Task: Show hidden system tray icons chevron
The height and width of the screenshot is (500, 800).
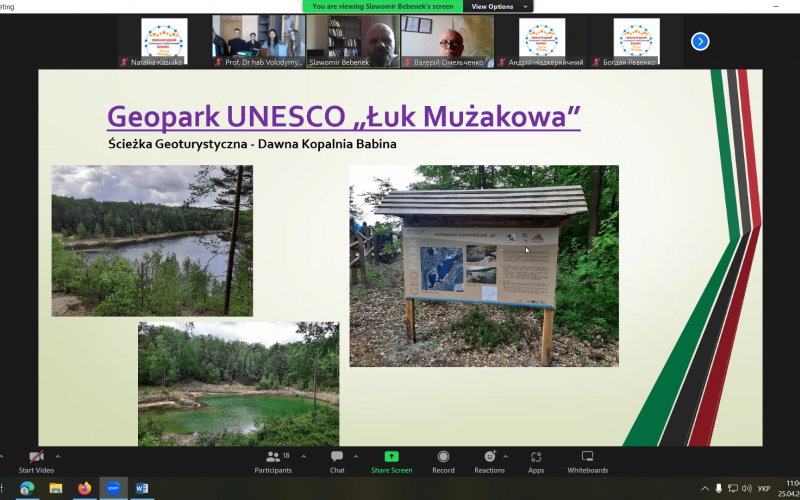Action: click(706, 489)
